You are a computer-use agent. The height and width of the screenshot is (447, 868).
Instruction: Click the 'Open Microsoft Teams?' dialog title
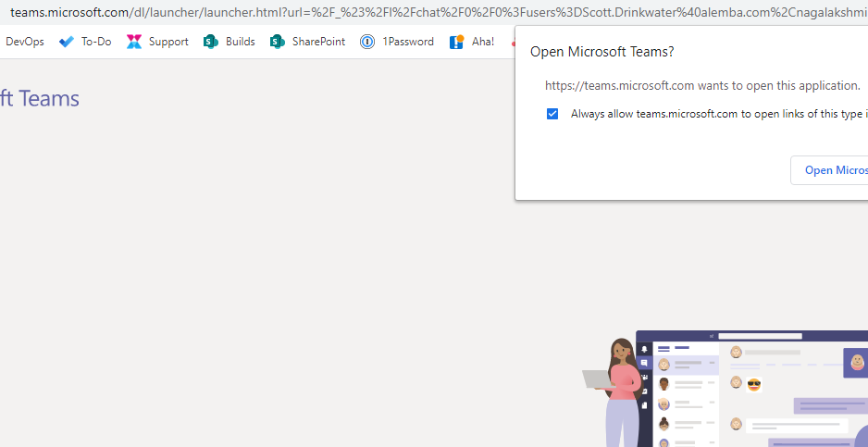point(601,52)
